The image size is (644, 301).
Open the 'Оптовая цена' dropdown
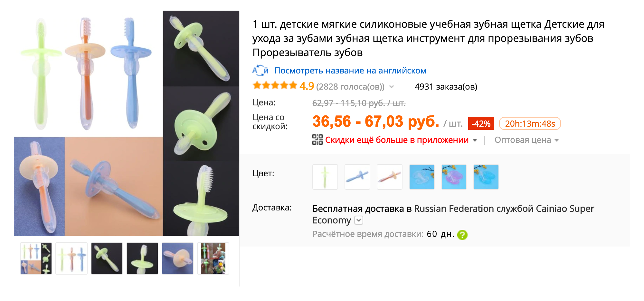coord(527,140)
